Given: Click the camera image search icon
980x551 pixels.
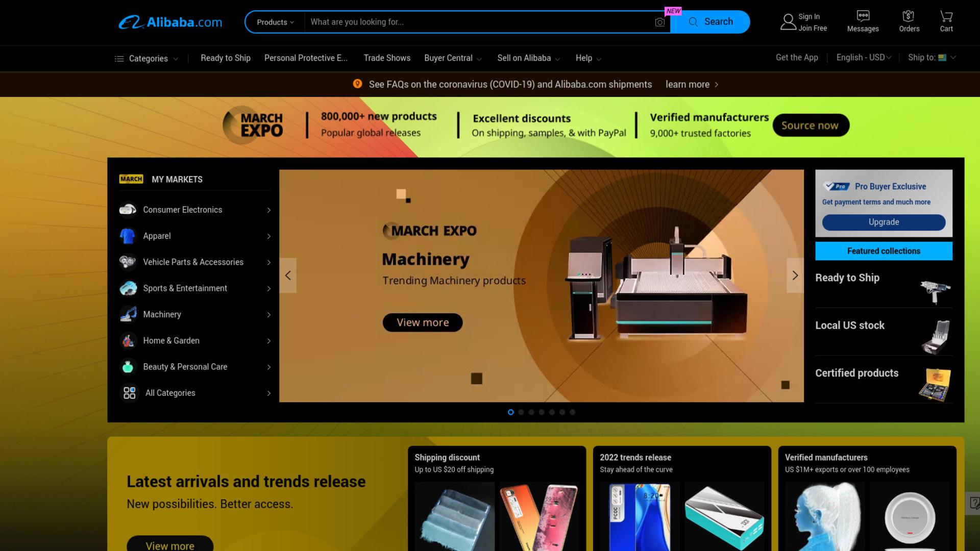Looking at the screenshot, I should tap(660, 22).
